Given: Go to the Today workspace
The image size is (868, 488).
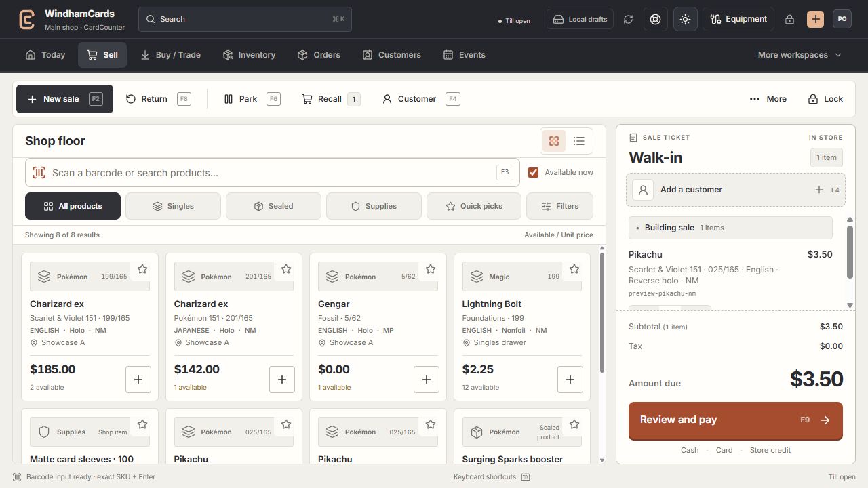Looking at the screenshot, I should tap(45, 55).
